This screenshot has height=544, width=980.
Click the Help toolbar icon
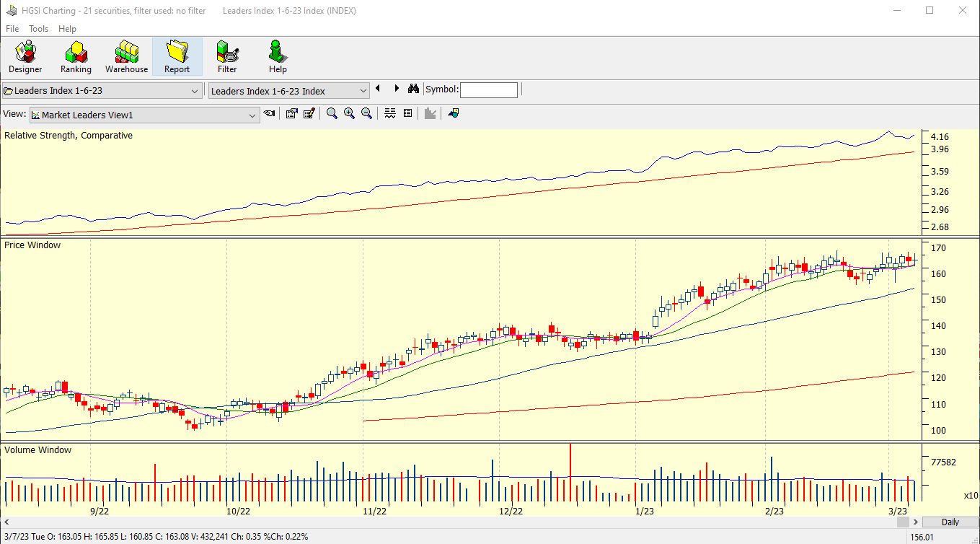[x=278, y=57]
